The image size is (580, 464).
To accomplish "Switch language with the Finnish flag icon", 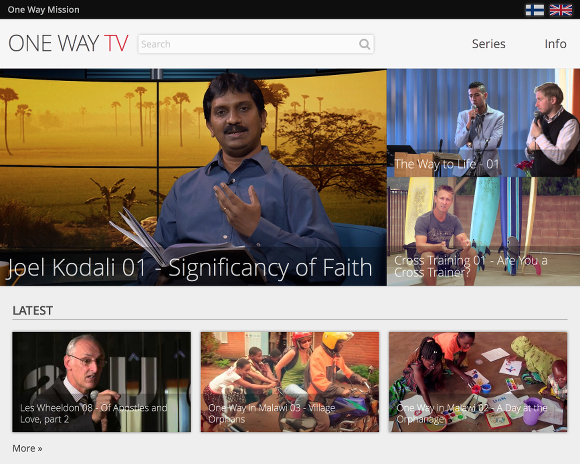I will (535, 10).
